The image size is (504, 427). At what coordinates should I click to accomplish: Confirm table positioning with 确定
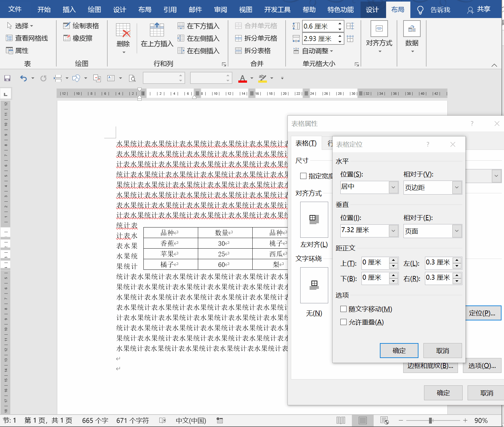click(399, 350)
